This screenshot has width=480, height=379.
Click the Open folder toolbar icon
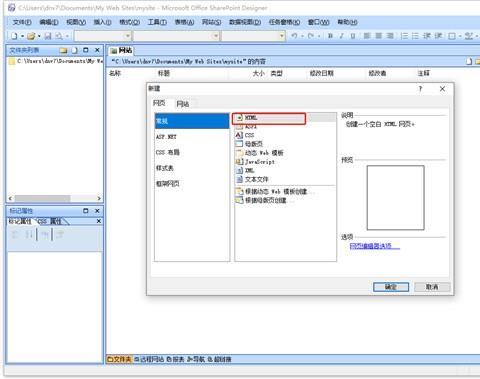coord(31,36)
